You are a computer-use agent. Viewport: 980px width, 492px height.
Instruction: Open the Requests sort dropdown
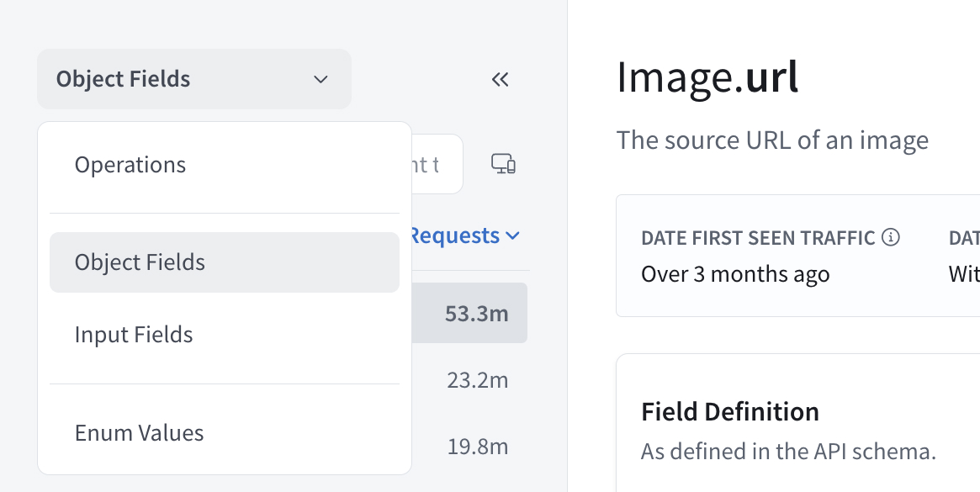click(464, 236)
